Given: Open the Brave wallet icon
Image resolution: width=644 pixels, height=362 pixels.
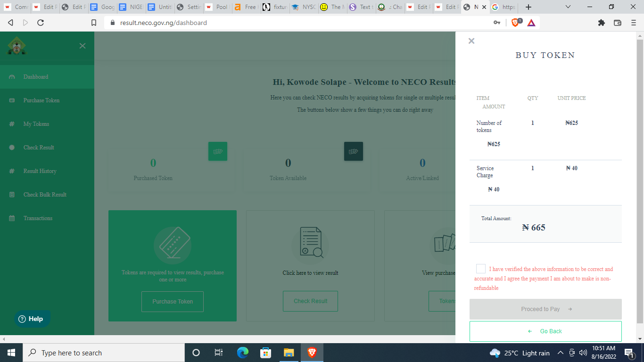Looking at the screenshot, I should click(618, 23).
